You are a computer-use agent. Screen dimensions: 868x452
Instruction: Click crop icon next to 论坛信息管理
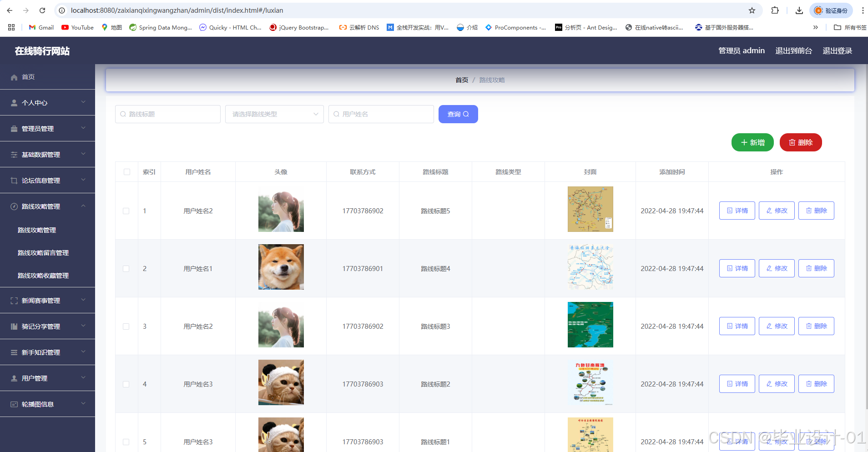click(14, 181)
